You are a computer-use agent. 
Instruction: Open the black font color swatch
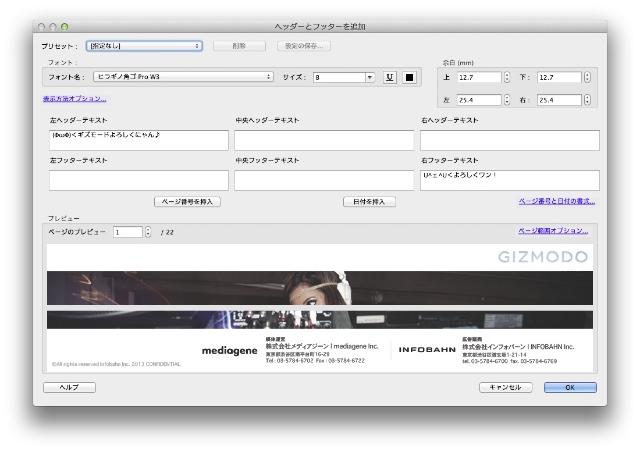pyautogui.click(x=409, y=76)
